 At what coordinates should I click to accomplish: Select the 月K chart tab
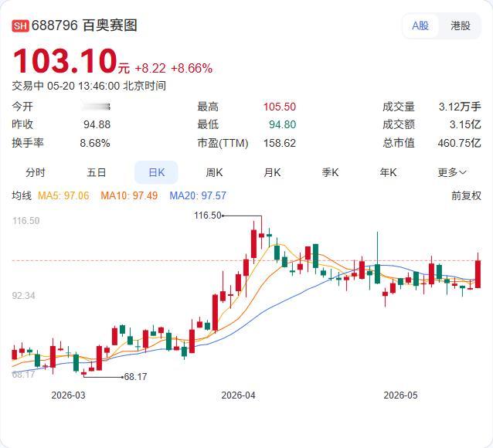click(272, 172)
